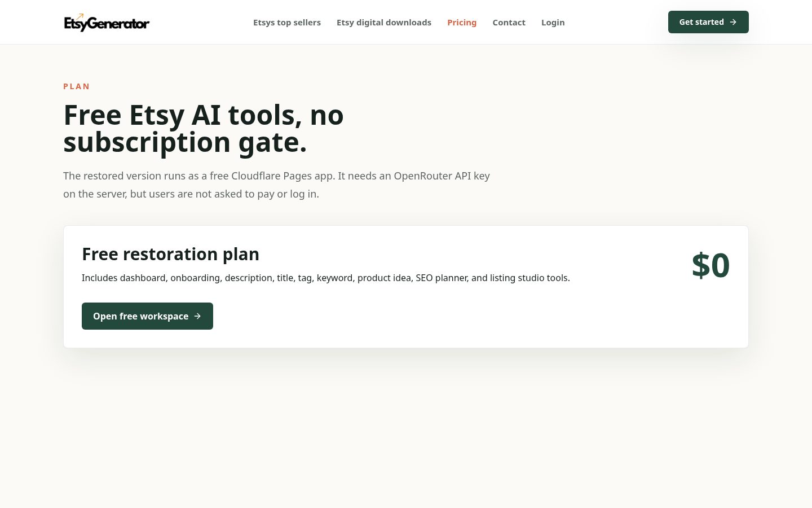Click arrow icon in Open free workspace
The width and height of the screenshot is (812, 508).
[x=197, y=316]
